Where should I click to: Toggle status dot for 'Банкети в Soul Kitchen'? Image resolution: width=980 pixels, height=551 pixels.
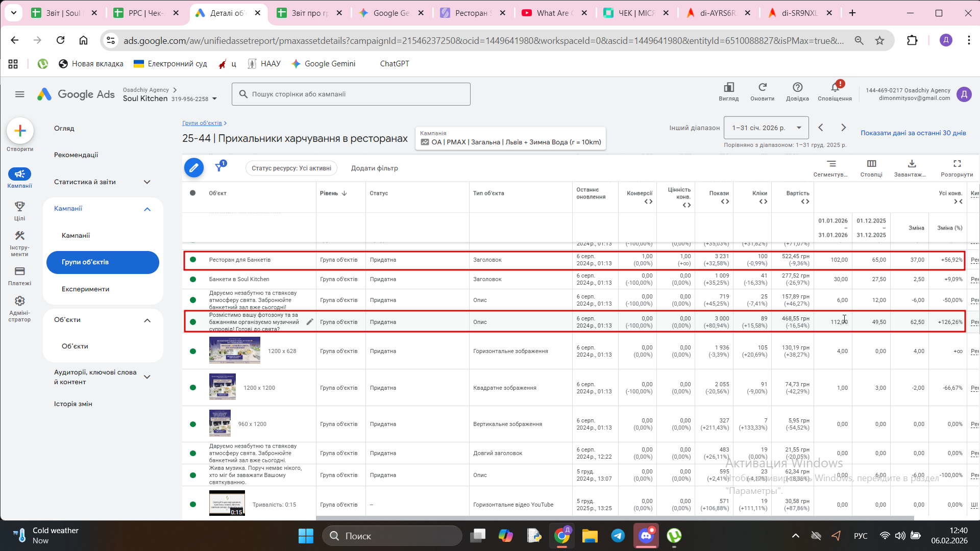193,279
